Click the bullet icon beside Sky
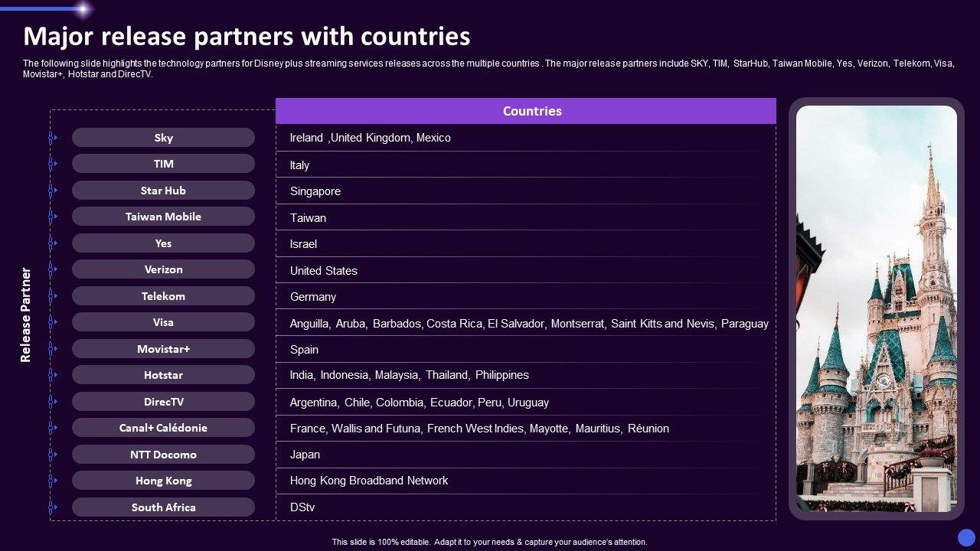This screenshot has height=551, width=980. coord(52,138)
